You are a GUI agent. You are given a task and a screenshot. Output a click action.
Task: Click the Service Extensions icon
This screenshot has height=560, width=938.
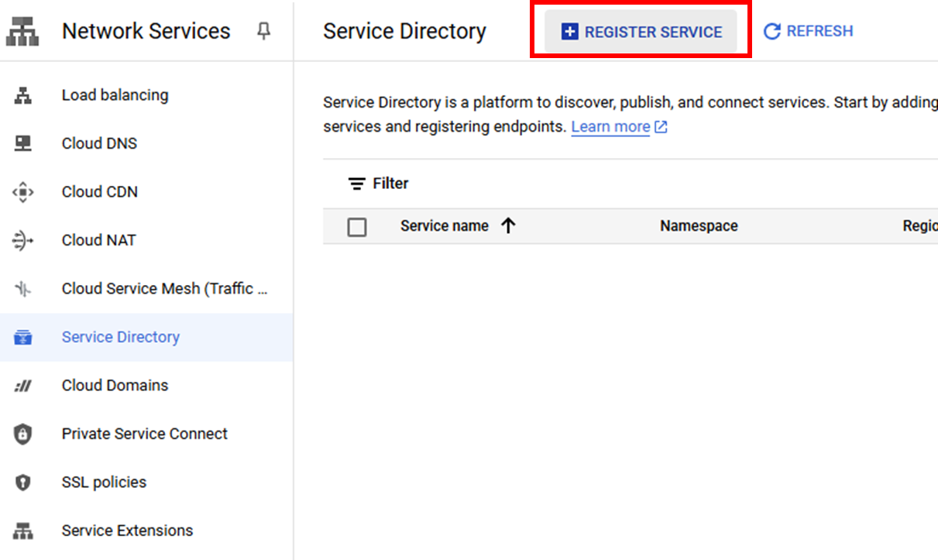tap(23, 531)
